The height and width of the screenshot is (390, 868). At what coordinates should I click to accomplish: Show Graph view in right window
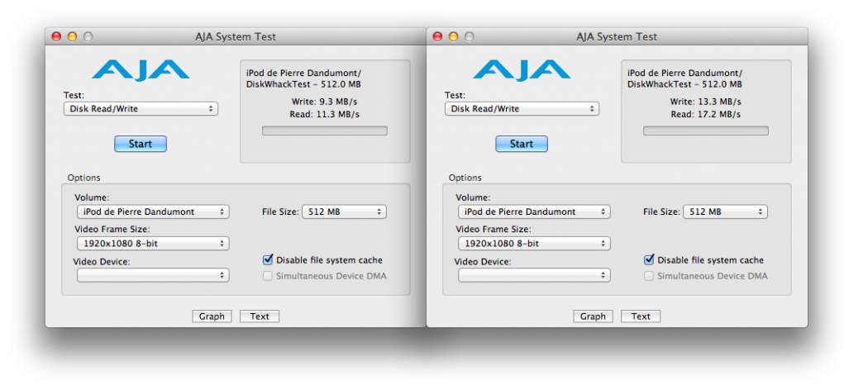(x=593, y=316)
